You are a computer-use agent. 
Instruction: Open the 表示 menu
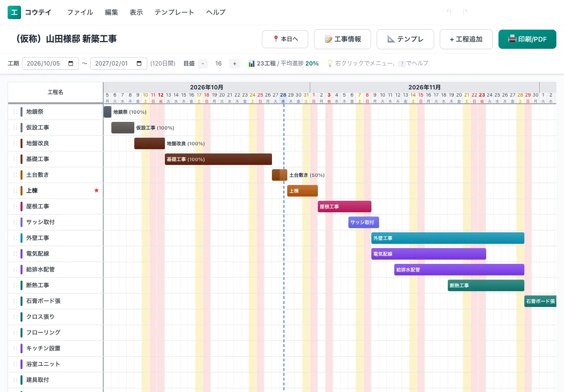coord(136,12)
